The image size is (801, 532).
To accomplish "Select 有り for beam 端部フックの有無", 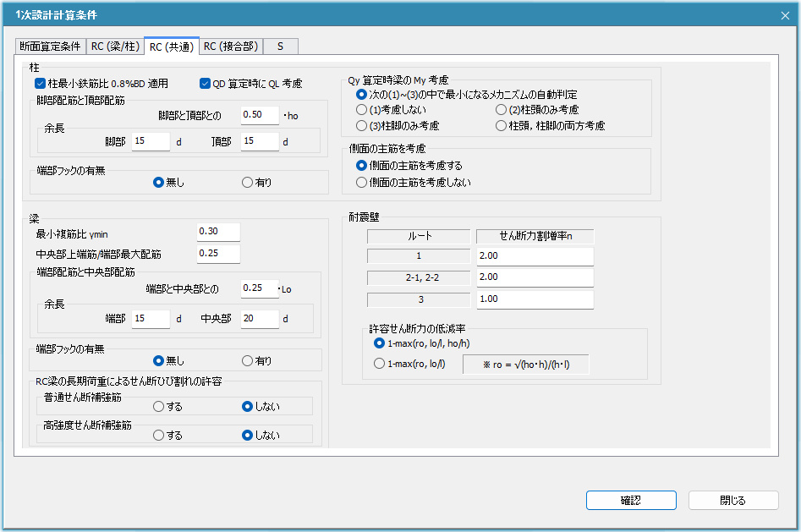I will 257,361.
